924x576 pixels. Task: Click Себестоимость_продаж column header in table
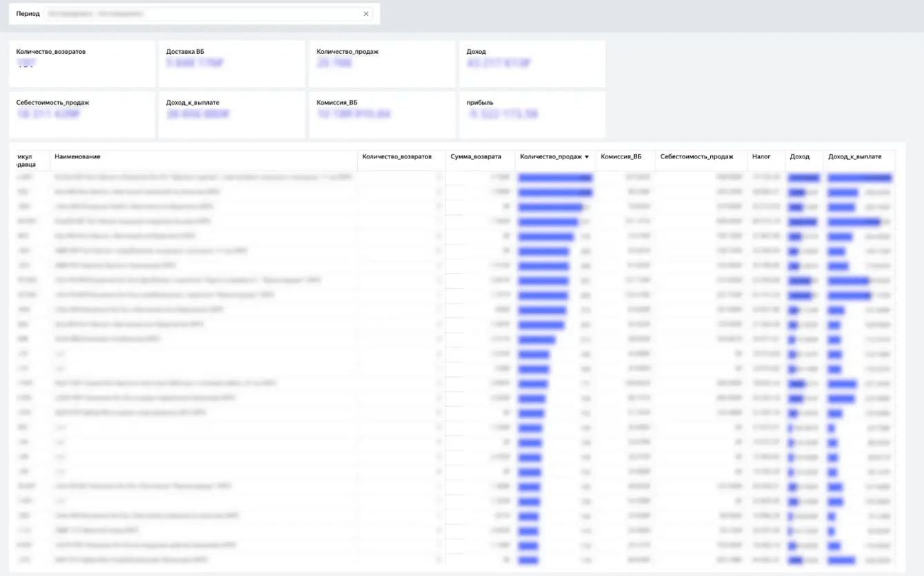coord(696,157)
